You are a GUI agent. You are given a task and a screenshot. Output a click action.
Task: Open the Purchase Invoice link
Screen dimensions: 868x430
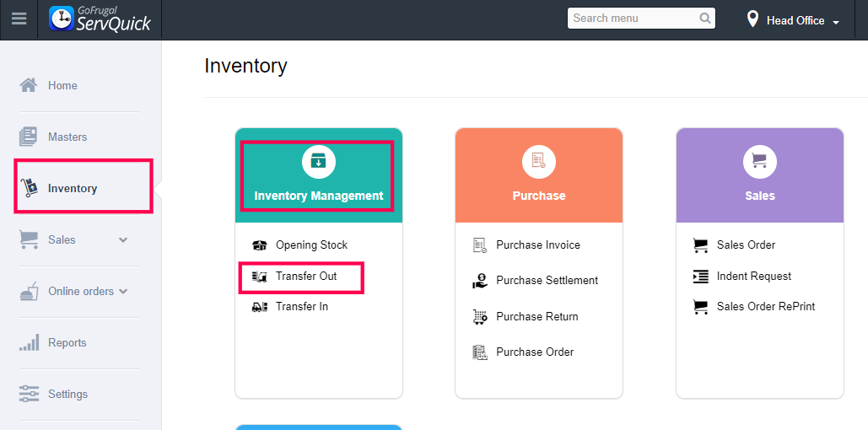pyautogui.click(x=538, y=245)
